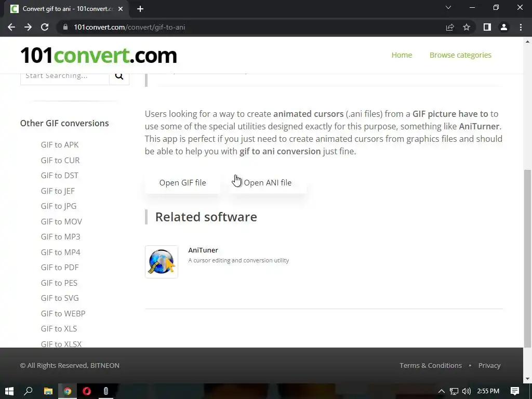Screen dimensions: 532x399
Task: Open File Explorer from the taskbar
Action: point(48,391)
